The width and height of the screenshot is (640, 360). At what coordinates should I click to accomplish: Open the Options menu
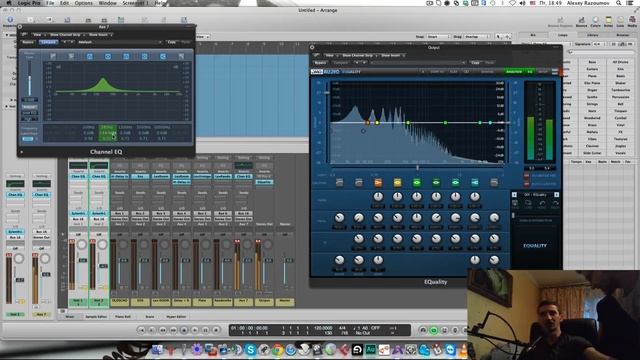[x=83, y=3]
